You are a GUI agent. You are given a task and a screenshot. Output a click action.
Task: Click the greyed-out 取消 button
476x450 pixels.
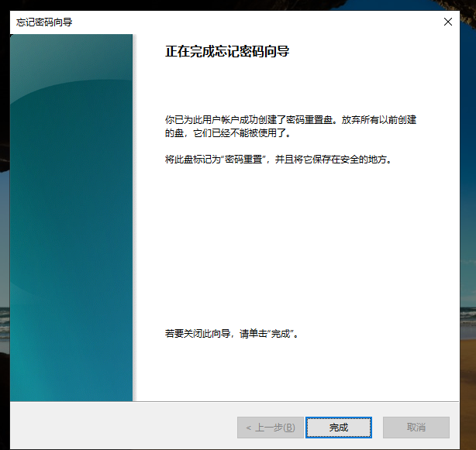point(416,428)
